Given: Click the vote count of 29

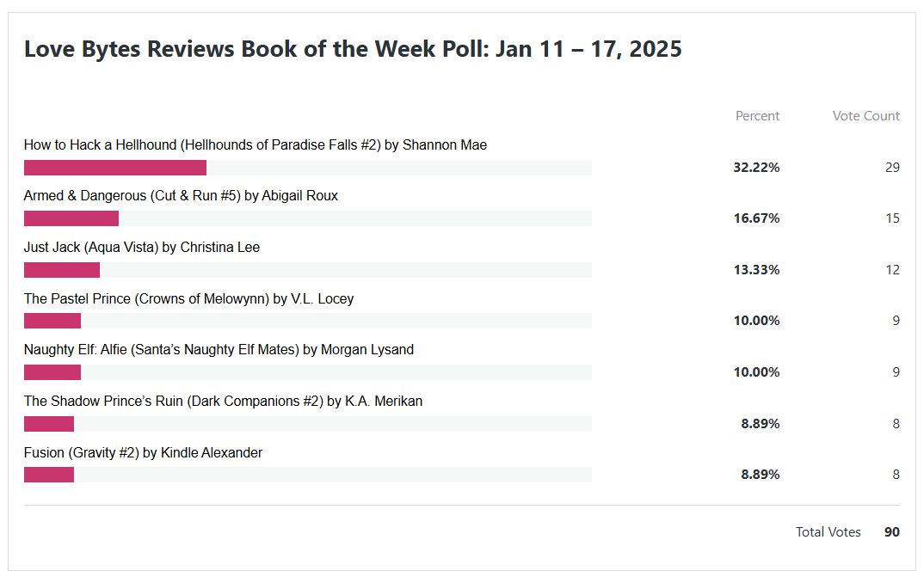Looking at the screenshot, I should tap(892, 168).
